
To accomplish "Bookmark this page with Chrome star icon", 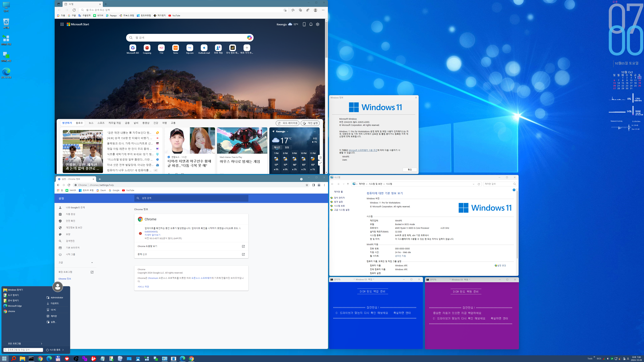I will point(307,185).
